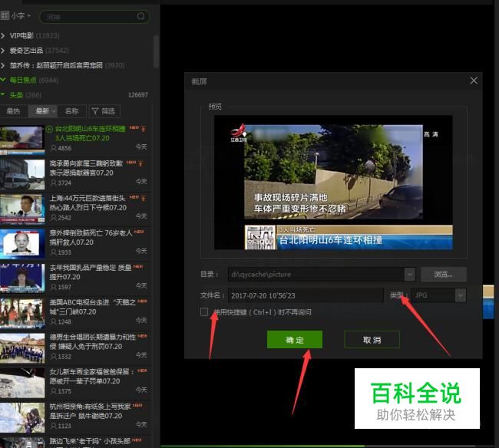Image resolution: width=499 pixels, height=448 pixels.
Task: Click the viewer count icon beside 1332
Action: (x=54, y=357)
